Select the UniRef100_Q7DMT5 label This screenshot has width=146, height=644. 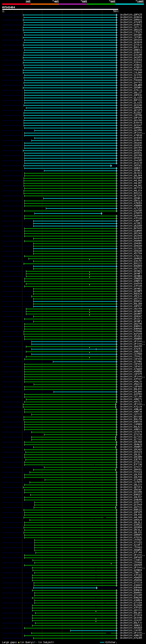coord(131,213)
